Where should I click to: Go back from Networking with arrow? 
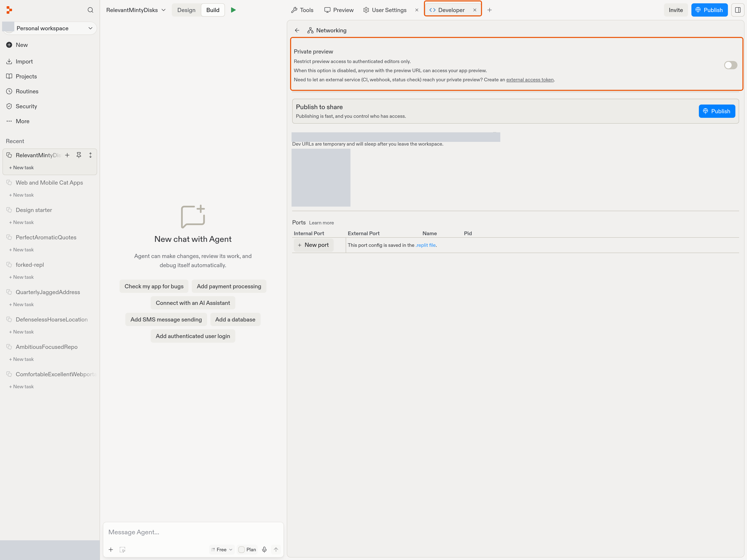(297, 30)
